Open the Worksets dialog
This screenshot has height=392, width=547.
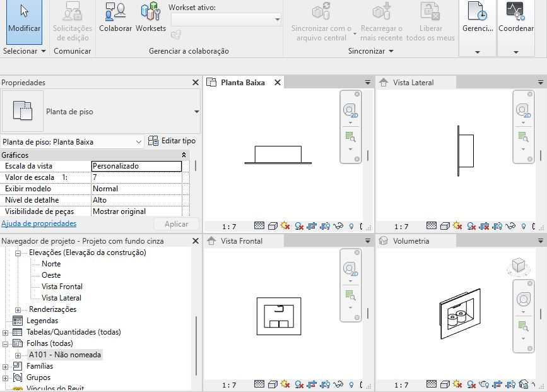point(151,18)
